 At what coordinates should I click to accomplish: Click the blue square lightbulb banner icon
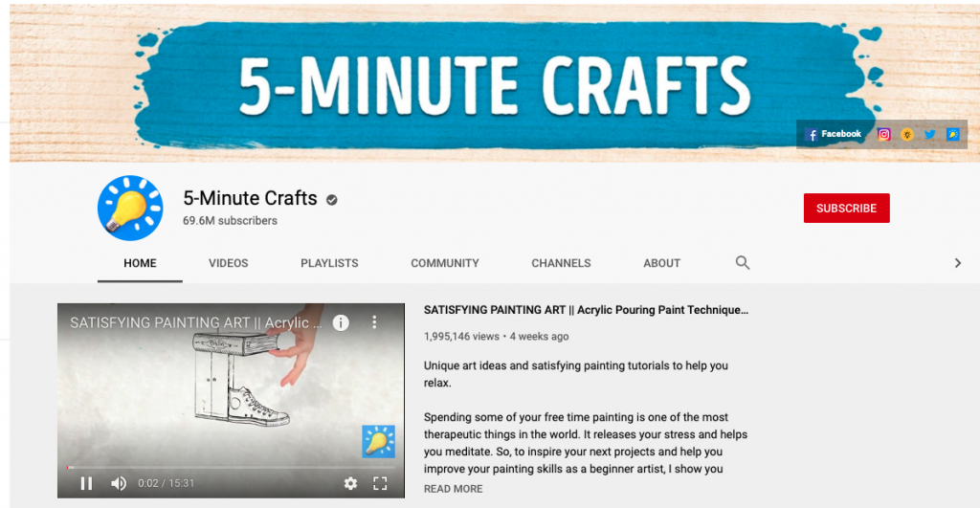pyautogui.click(x=952, y=134)
